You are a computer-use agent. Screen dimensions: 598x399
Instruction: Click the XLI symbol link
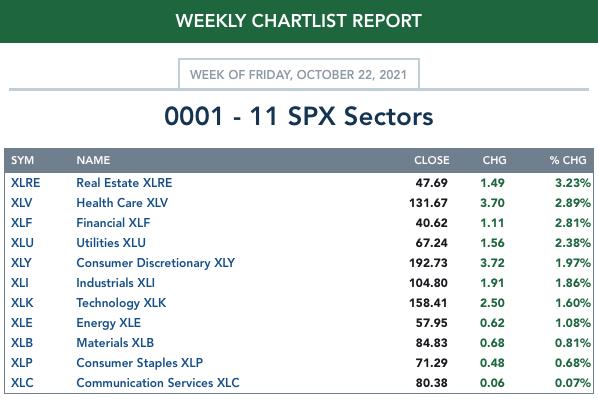tap(19, 283)
